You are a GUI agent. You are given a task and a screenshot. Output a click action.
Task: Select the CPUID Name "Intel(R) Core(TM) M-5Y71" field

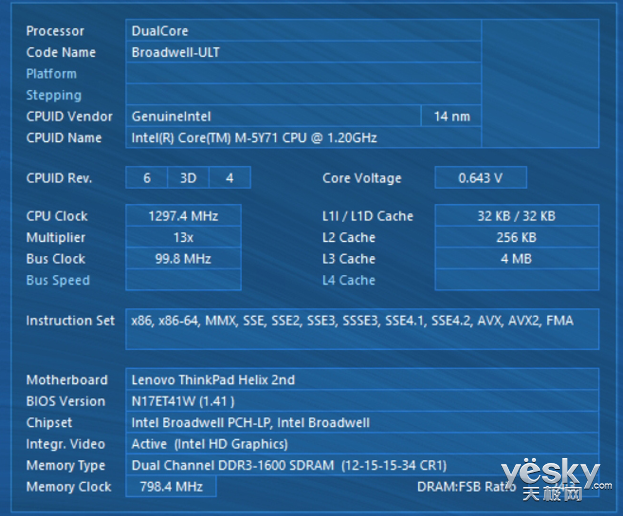304,138
